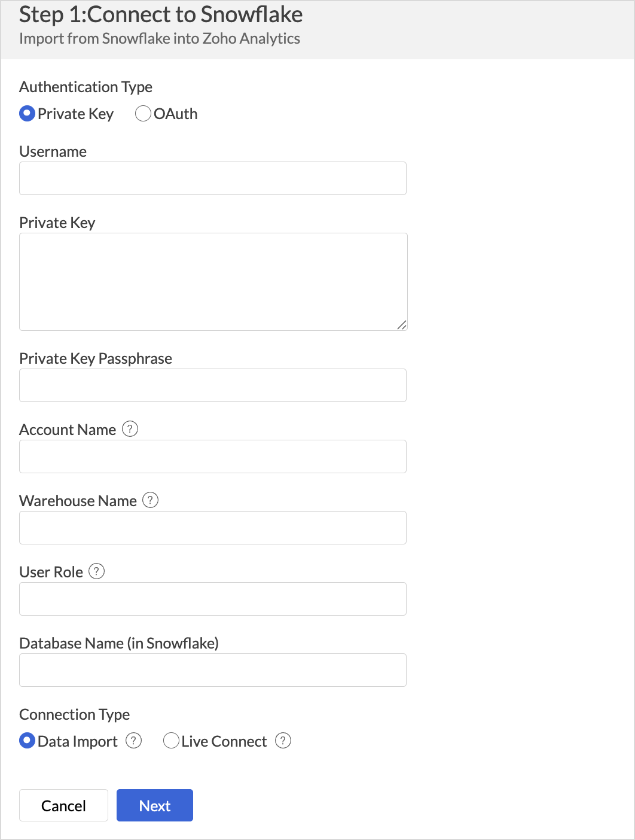Focus the Private Key Passphrase field
This screenshot has height=840, width=635.
[x=213, y=385]
